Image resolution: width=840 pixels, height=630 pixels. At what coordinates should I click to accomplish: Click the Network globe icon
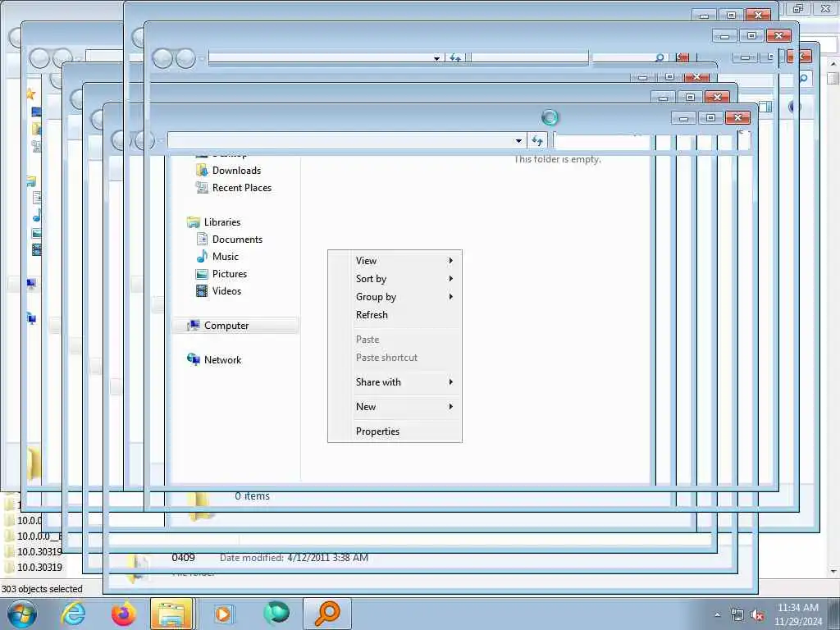click(x=194, y=359)
